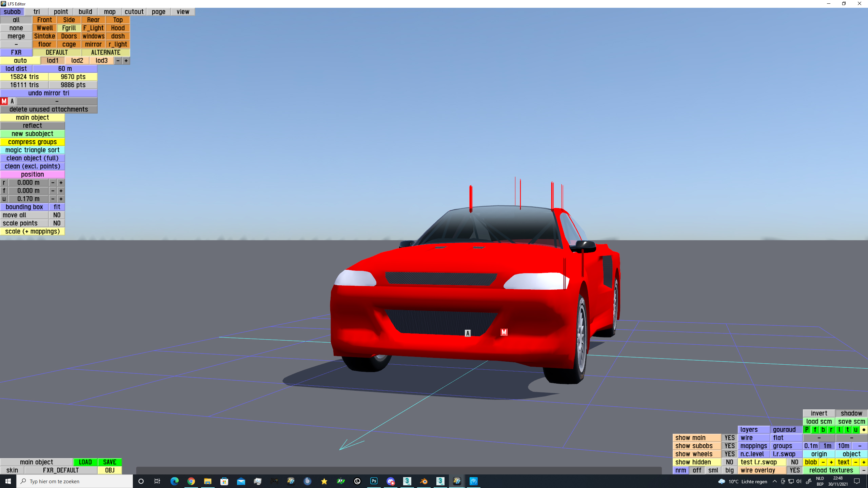This screenshot has height=488, width=868.
Task: Open Blender from the Windows taskbar
Action: point(423,481)
